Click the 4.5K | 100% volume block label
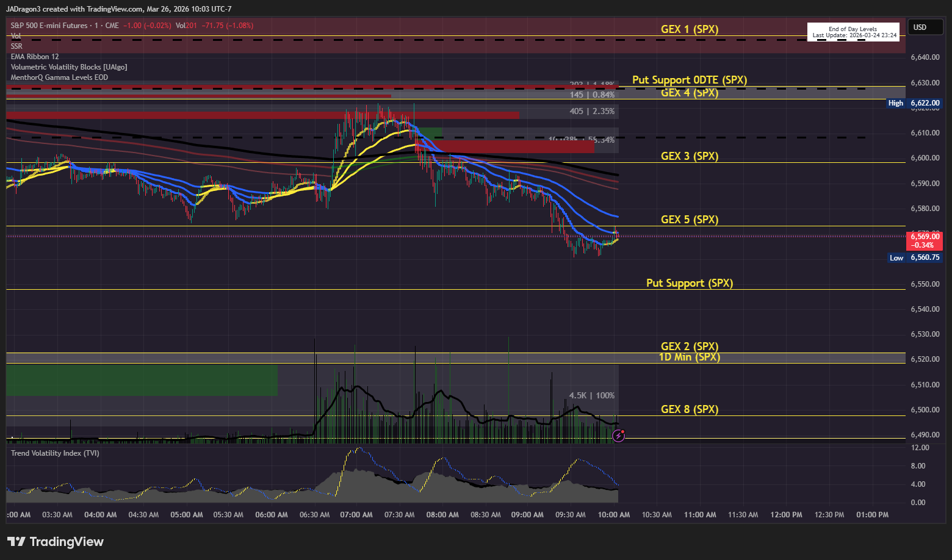This screenshot has width=952, height=560. coord(592,395)
